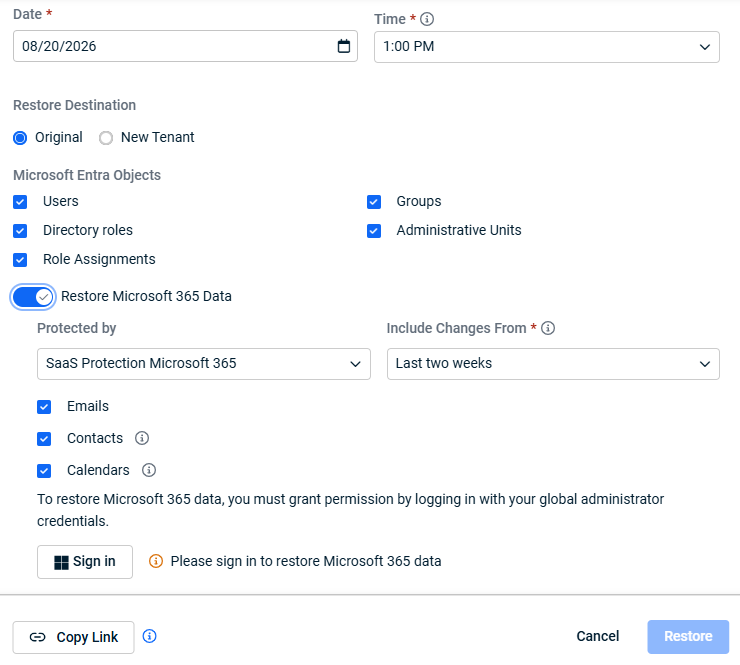Image resolution: width=740 pixels, height=665 pixels.
Task: Uncheck the Users checkbox
Action: [x=20, y=202]
